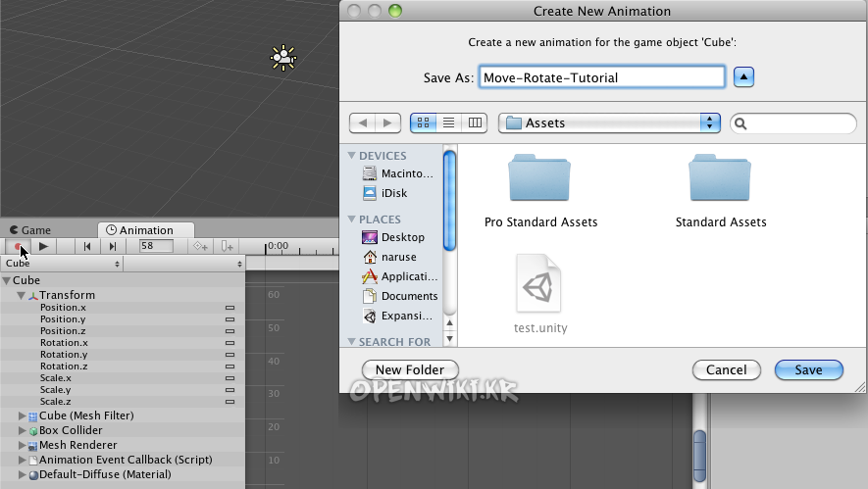Open naruse home folder in sidebar
This screenshot has height=489, width=868.
pyautogui.click(x=389, y=257)
